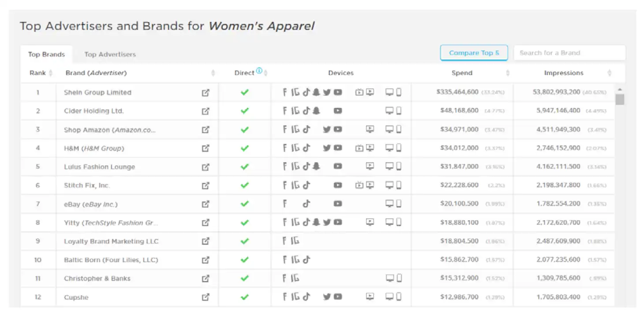
Task: Open external link for eBay row
Action: click(x=206, y=204)
